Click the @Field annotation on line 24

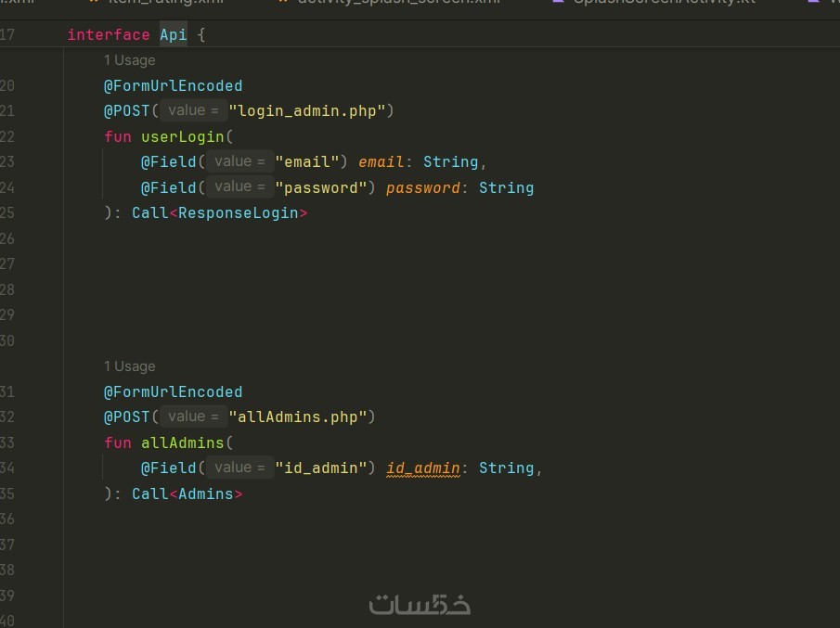pyautogui.click(x=168, y=188)
